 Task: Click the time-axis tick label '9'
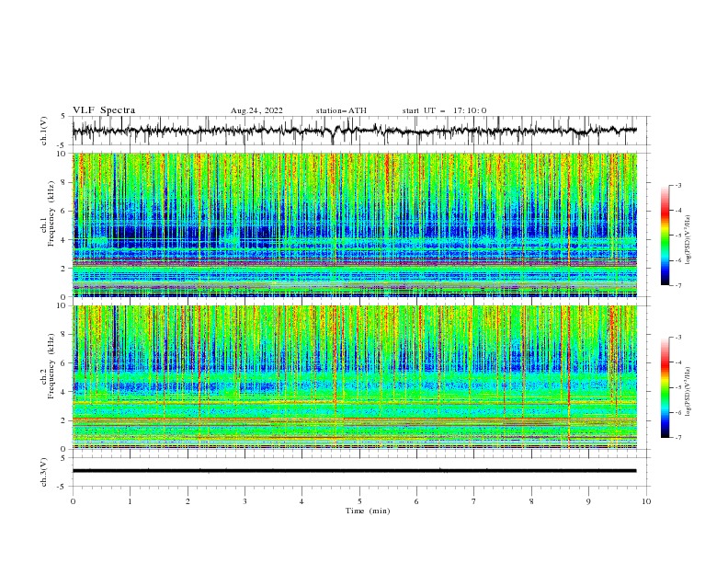coord(588,501)
